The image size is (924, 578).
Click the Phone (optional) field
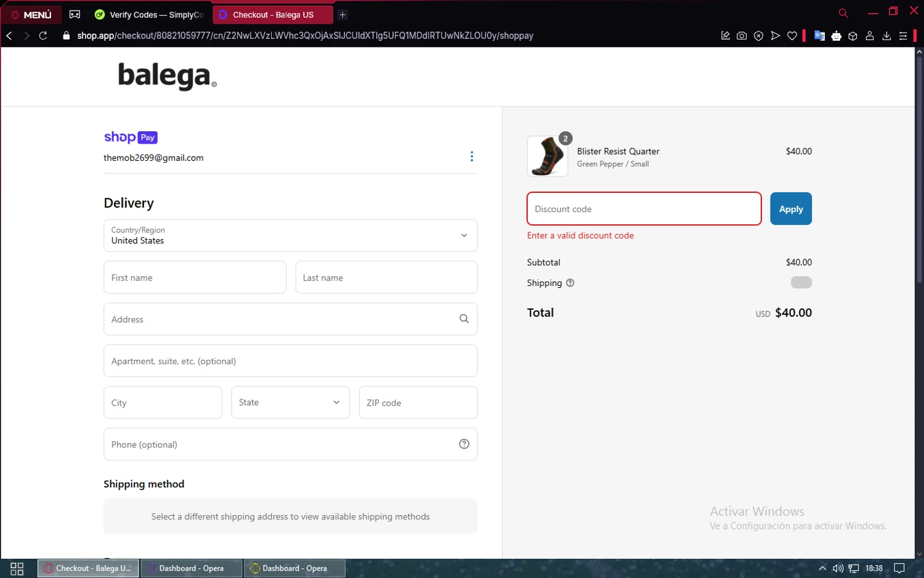point(290,444)
